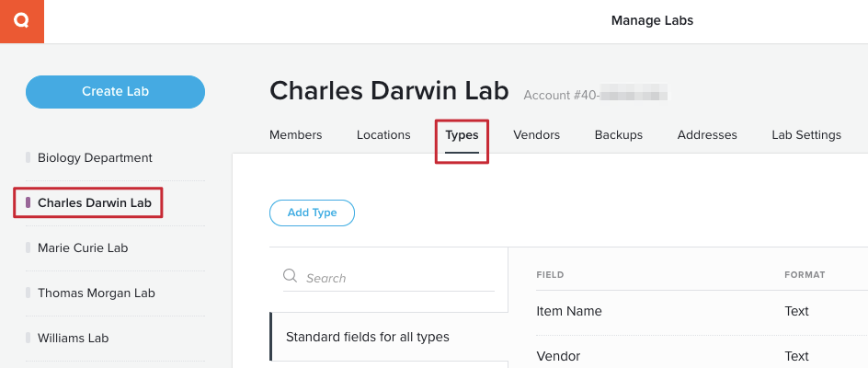Image resolution: width=868 pixels, height=368 pixels.
Task: Click the search magnifier icon
Action: coord(290,276)
